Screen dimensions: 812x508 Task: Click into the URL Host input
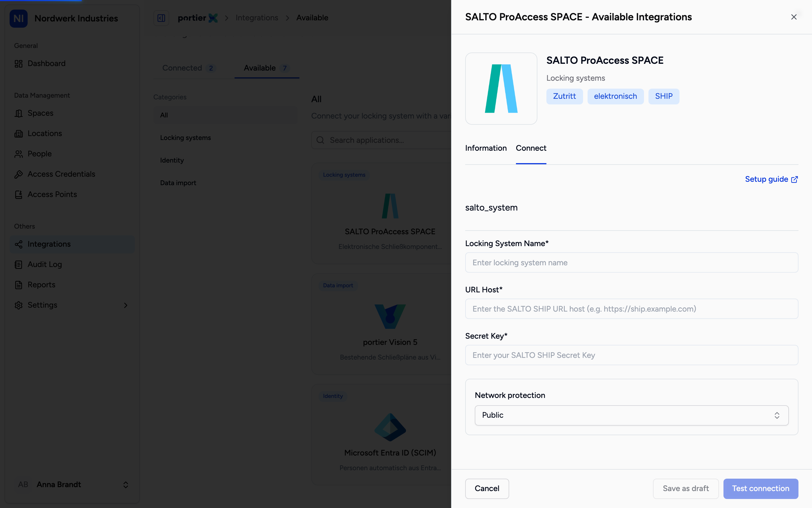632,309
